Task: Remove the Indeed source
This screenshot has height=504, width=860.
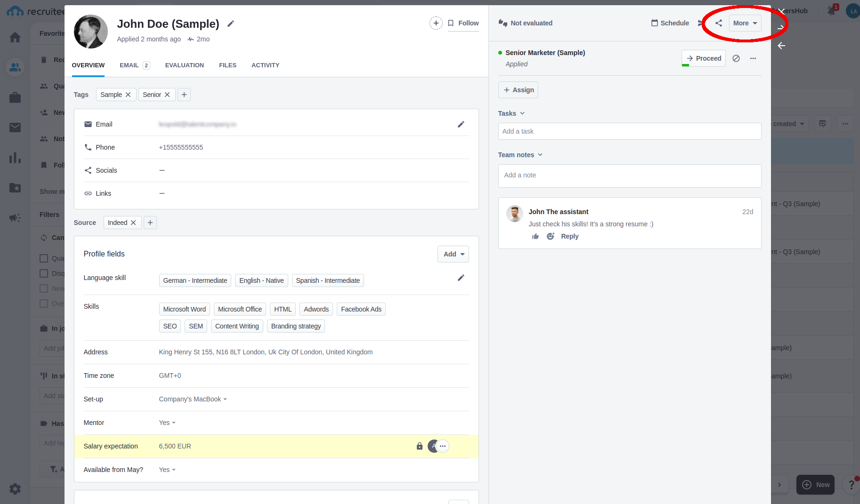Action: (x=133, y=223)
